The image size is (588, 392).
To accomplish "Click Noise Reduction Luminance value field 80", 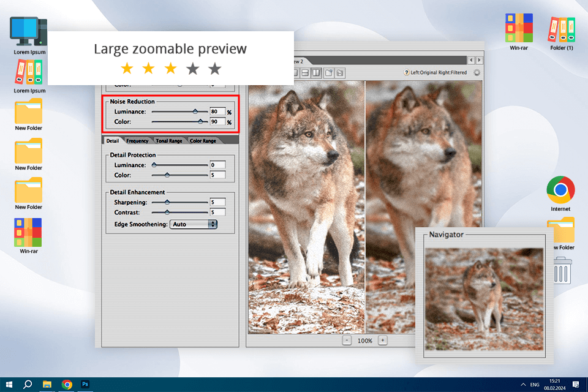I will tap(217, 111).
